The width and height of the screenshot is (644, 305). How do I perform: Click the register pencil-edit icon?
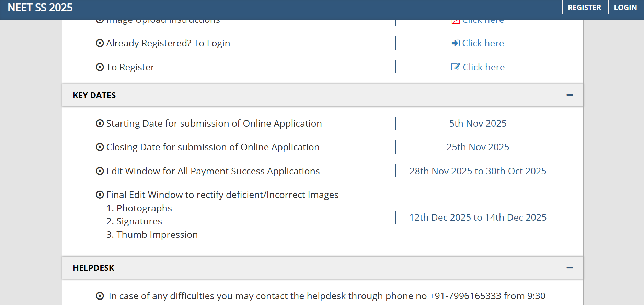tap(455, 67)
